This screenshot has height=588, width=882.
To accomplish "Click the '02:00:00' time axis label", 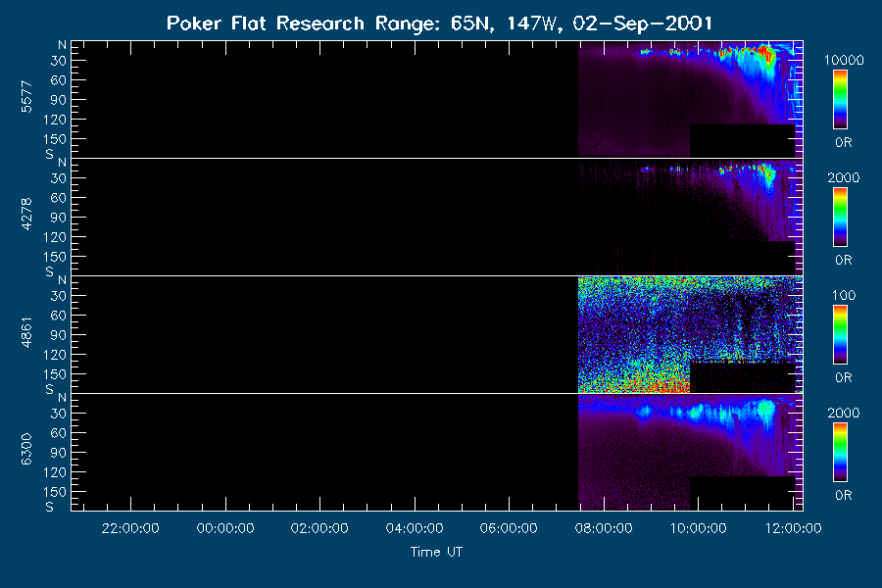I will 319,528.
